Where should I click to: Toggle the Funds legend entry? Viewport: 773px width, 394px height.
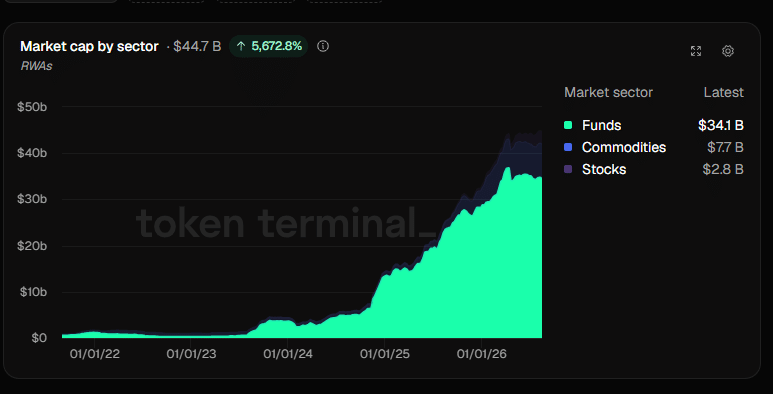[x=653, y=125]
